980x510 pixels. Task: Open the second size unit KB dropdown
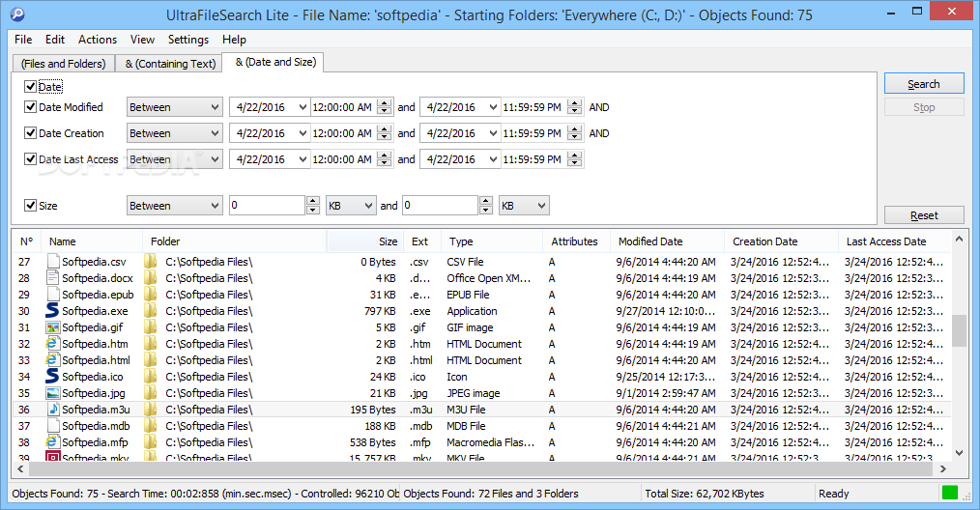(x=524, y=206)
